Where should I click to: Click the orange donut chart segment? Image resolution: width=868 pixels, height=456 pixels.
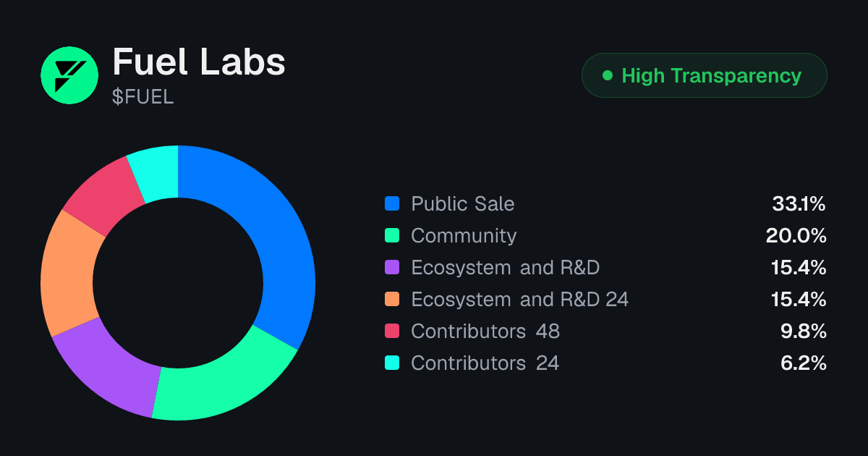pos(69,274)
